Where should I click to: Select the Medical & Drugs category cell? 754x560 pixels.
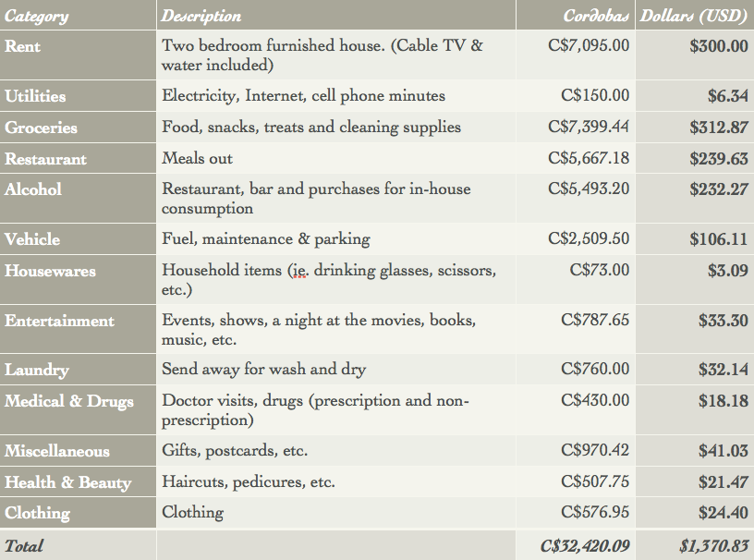[x=69, y=401]
